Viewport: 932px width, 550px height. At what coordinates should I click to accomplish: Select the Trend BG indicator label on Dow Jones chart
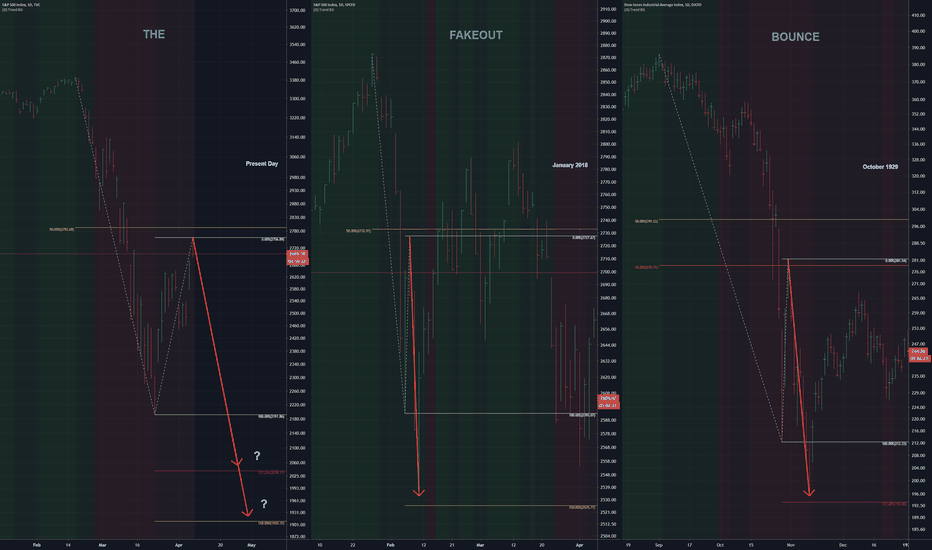[x=635, y=10]
